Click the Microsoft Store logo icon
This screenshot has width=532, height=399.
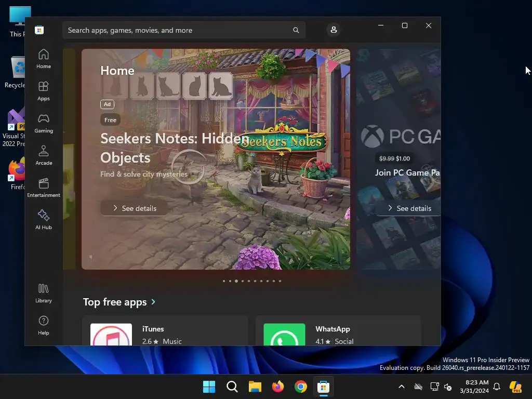coord(39,30)
